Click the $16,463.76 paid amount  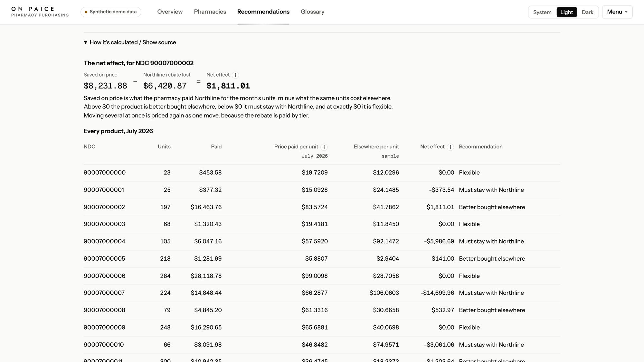tap(206, 207)
